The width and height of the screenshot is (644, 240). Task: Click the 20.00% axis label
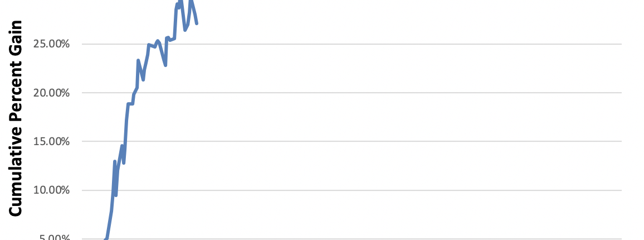pyautogui.click(x=51, y=93)
